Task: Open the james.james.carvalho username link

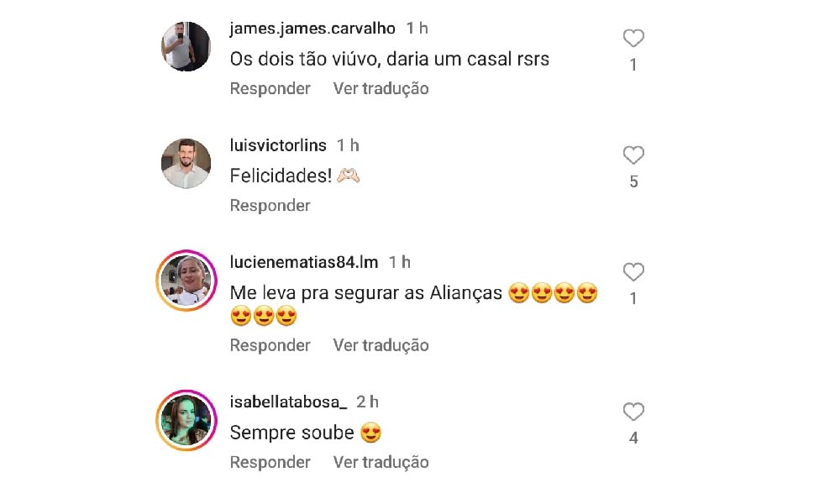Action: (312, 29)
